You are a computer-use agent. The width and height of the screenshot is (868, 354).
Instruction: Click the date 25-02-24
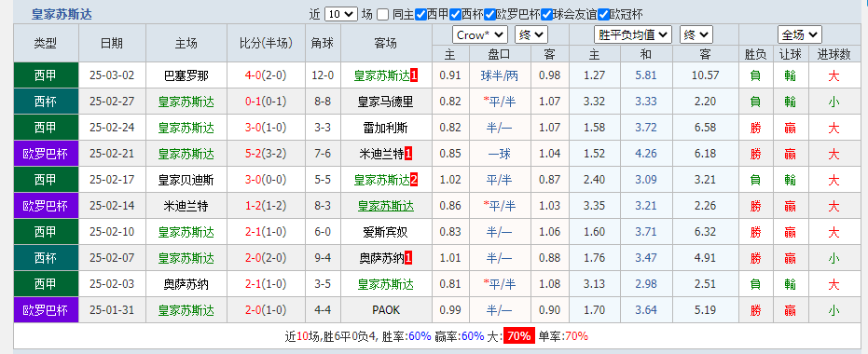tap(112, 128)
